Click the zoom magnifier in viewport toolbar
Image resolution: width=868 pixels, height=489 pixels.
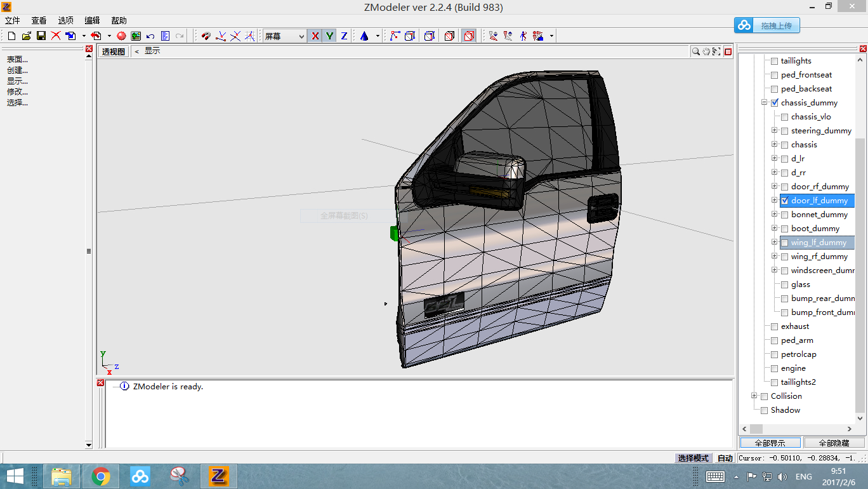pyautogui.click(x=696, y=51)
